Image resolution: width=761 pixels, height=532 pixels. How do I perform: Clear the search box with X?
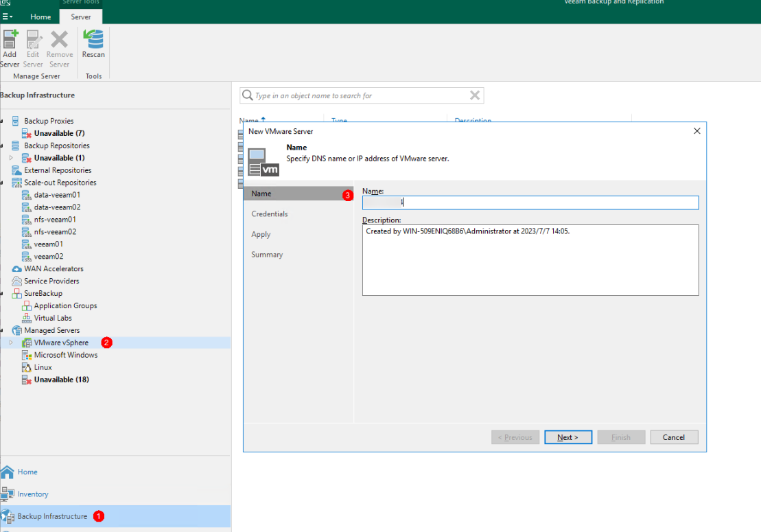tap(475, 95)
